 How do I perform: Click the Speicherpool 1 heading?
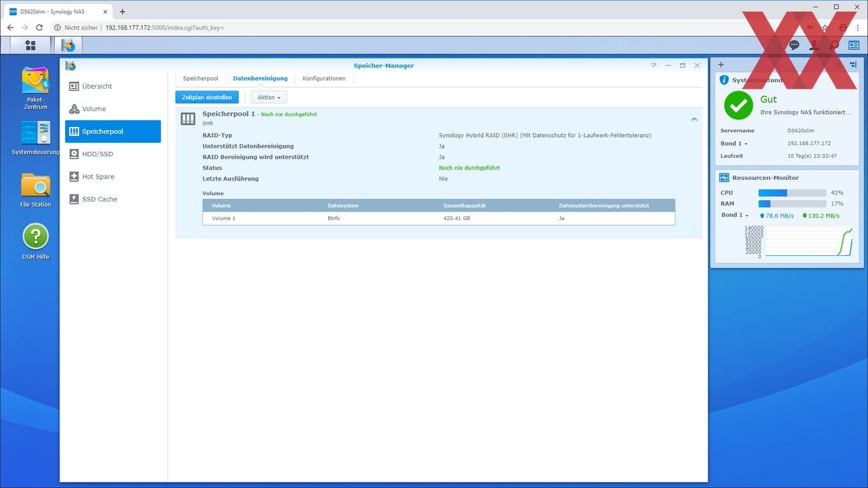pos(228,114)
